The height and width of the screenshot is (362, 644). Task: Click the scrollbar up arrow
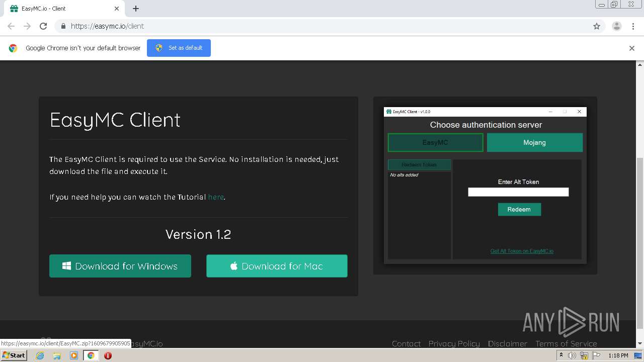coord(640,64)
